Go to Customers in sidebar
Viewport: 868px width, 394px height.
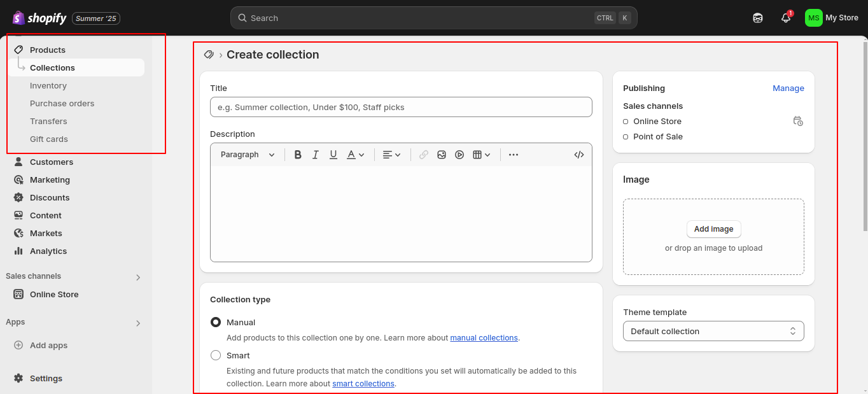[x=51, y=162]
